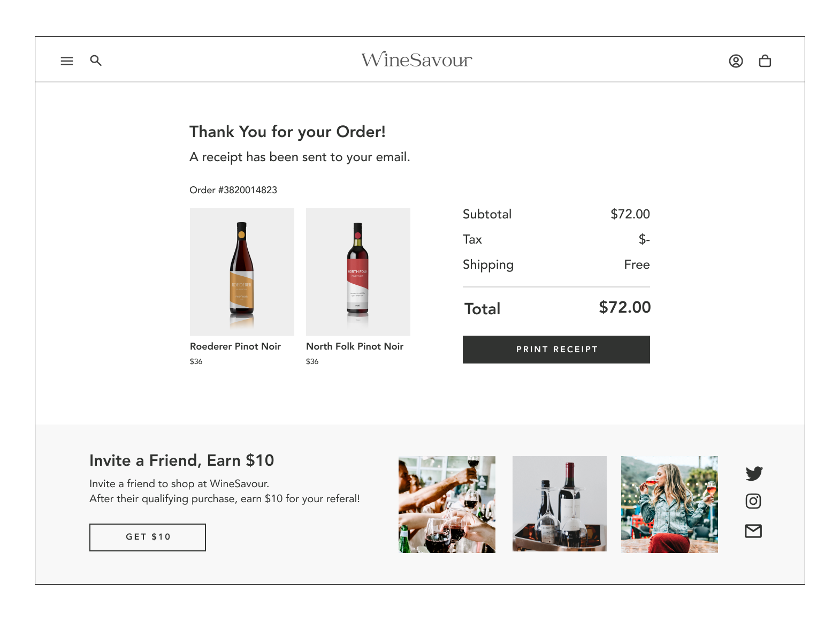Screen dimensions: 840x621
Task: Open the shopping bag icon
Action: click(x=765, y=61)
